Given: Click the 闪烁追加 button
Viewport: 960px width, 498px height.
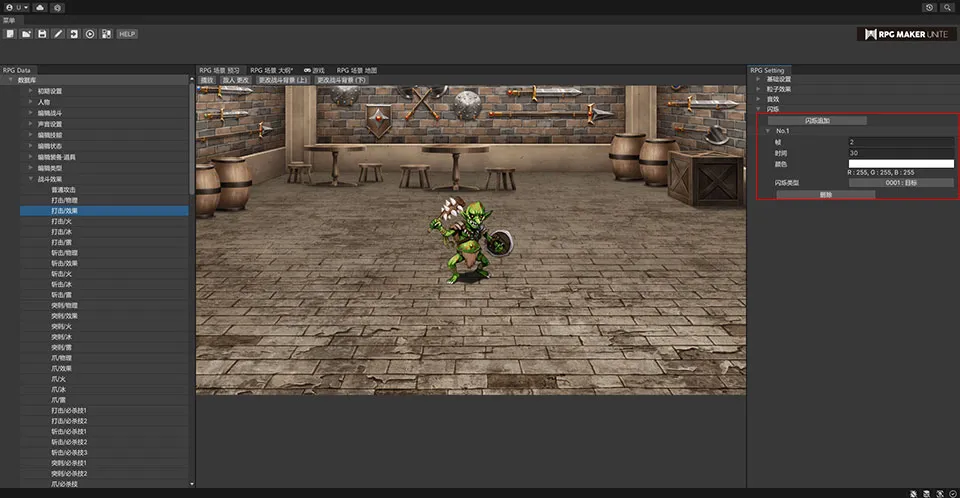Looking at the screenshot, I should (x=817, y=120).
